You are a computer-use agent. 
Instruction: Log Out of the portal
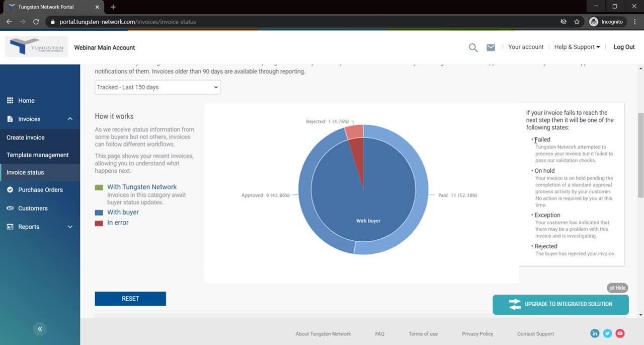pos(624,47)
